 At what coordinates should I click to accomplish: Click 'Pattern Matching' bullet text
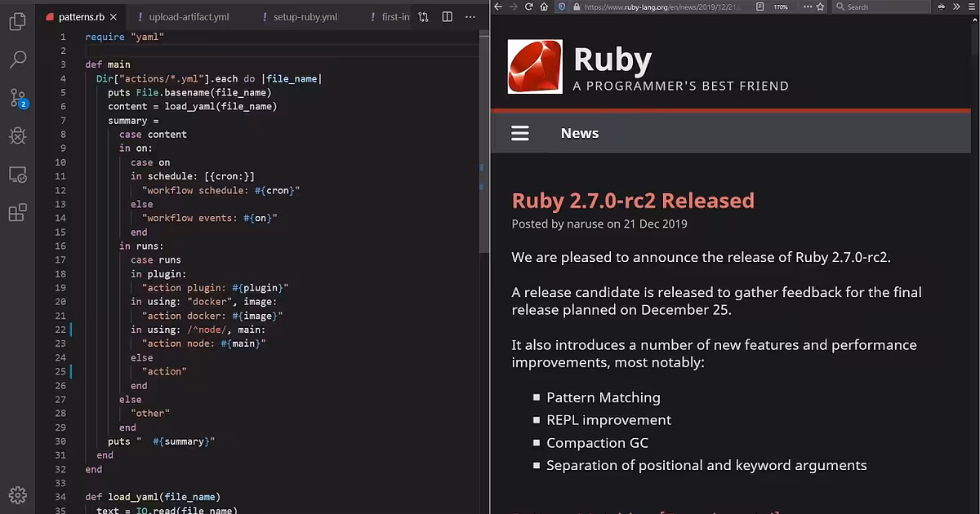(604, 397)
